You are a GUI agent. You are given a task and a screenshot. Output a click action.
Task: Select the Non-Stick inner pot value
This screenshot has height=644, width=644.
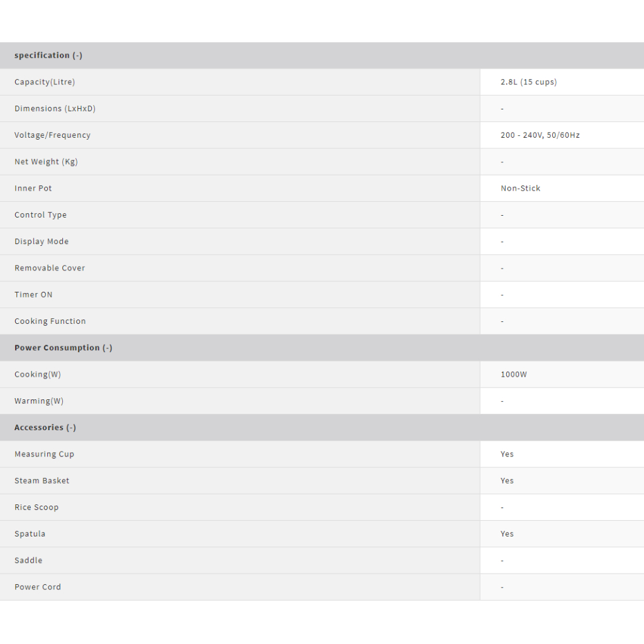(520, 189)
